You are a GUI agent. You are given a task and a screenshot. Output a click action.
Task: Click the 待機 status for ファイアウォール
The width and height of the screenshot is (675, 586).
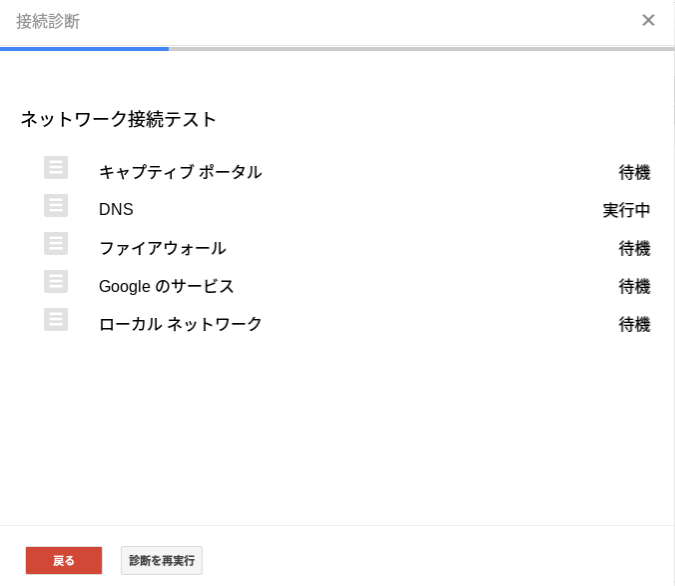(x=634, y=248)
